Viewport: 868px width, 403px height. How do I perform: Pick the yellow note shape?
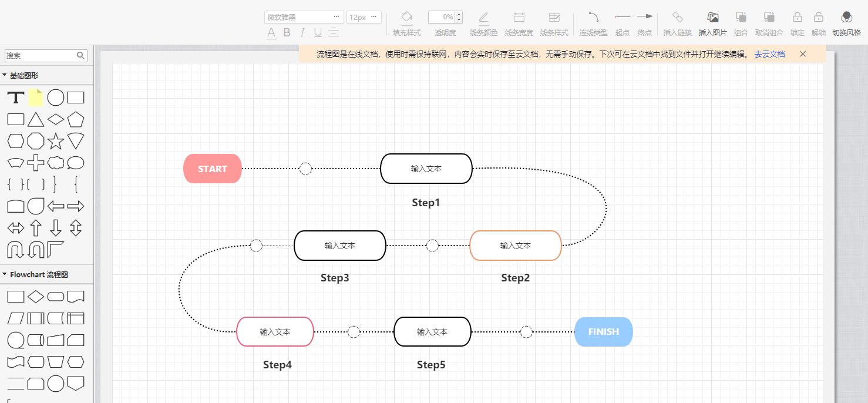[x=36, y=98]
